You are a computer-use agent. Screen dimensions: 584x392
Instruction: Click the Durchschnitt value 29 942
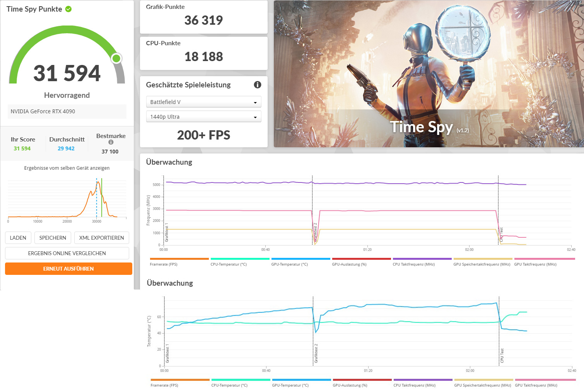[66, 148]
